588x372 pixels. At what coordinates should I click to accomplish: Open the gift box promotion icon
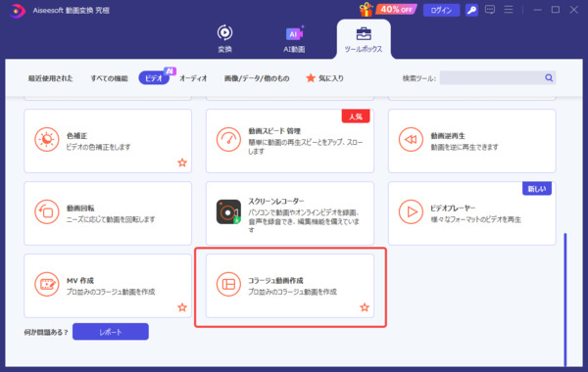pyautogui.click(x=366, y=10)
